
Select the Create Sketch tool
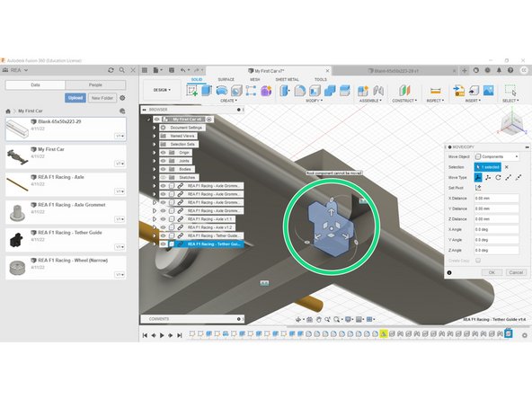tap(192, 91)
